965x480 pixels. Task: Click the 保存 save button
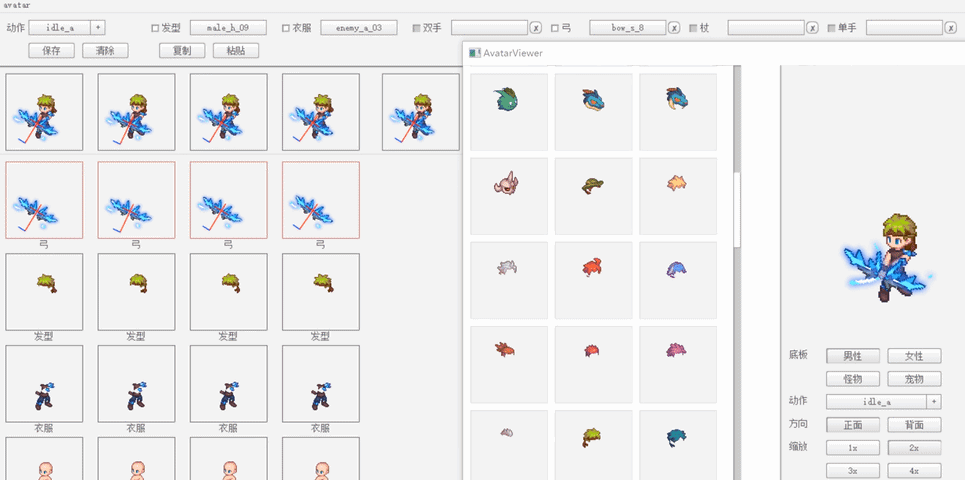pos(51,50)
